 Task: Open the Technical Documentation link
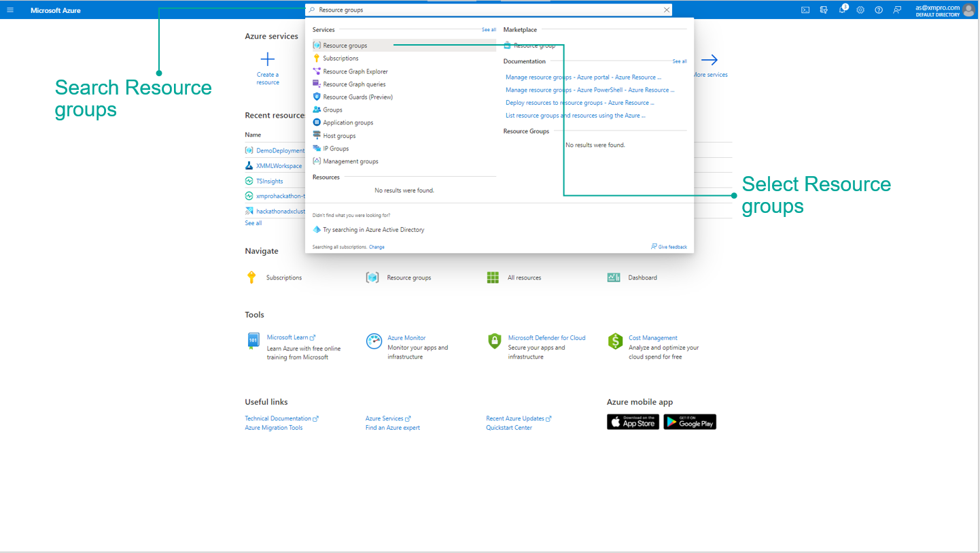coord(281,419)
